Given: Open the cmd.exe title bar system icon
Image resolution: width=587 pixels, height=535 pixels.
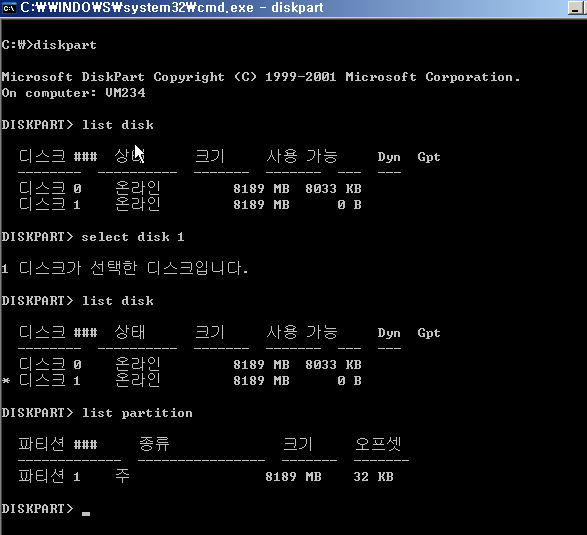Looking at the screenshot, I should (9, 7).
